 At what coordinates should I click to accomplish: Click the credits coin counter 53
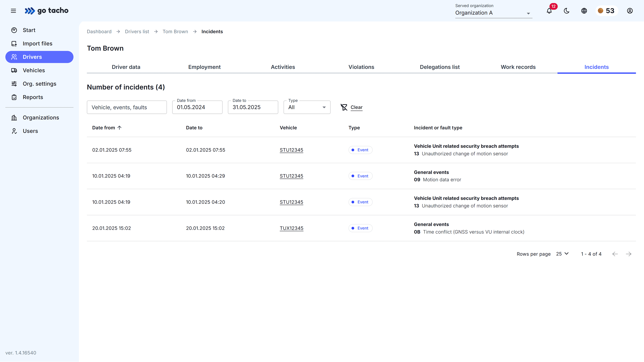click(x=606, y=11)
